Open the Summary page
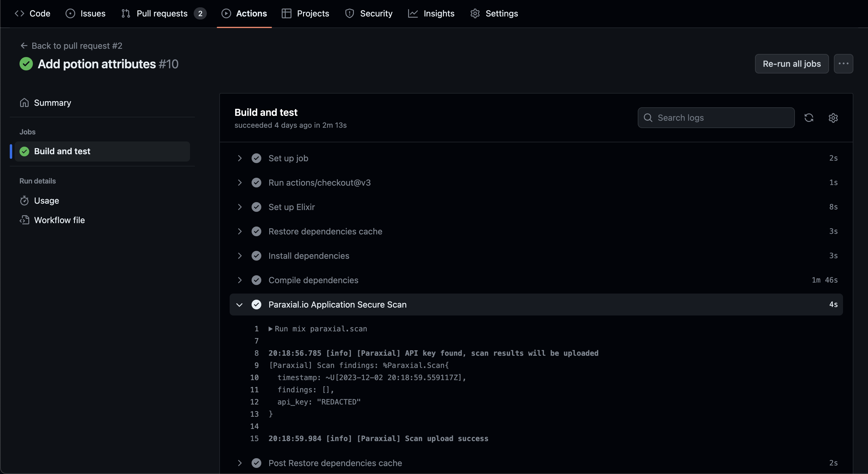This screenshot has width=868, height=474. pyautogui.click(x=102, y=102)
